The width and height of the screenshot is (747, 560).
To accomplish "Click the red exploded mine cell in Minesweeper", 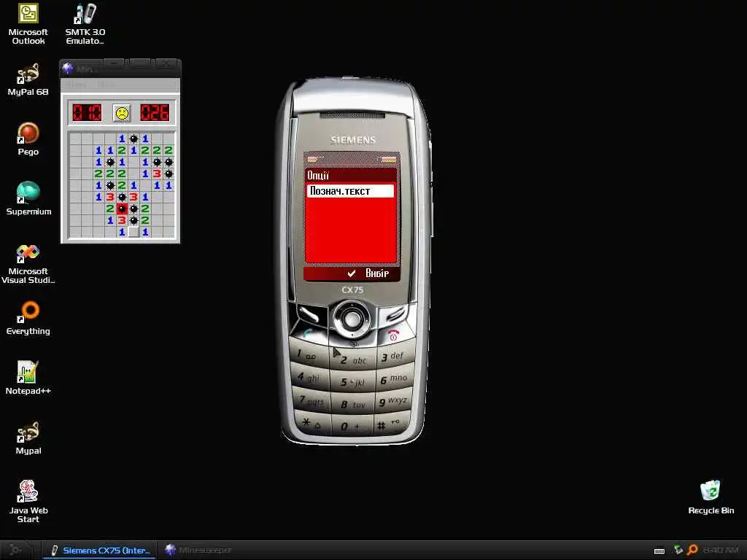I will point(122,209).
